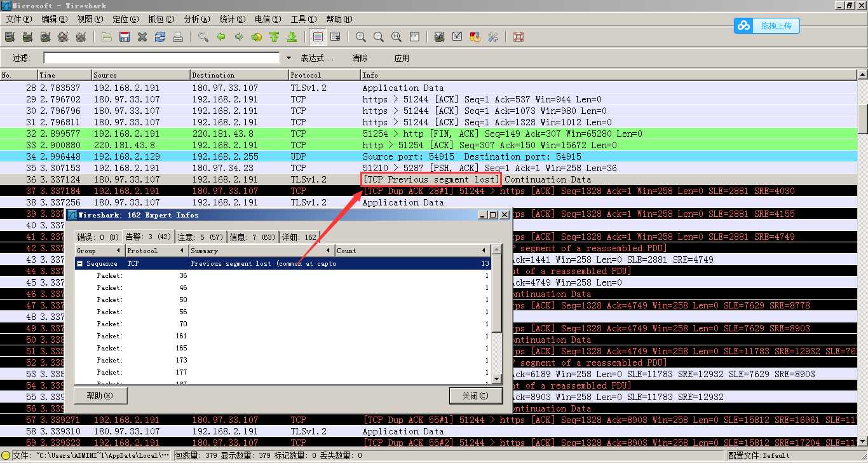Open capture options toolbar icon
868x463 pixels.
[27, 37]
